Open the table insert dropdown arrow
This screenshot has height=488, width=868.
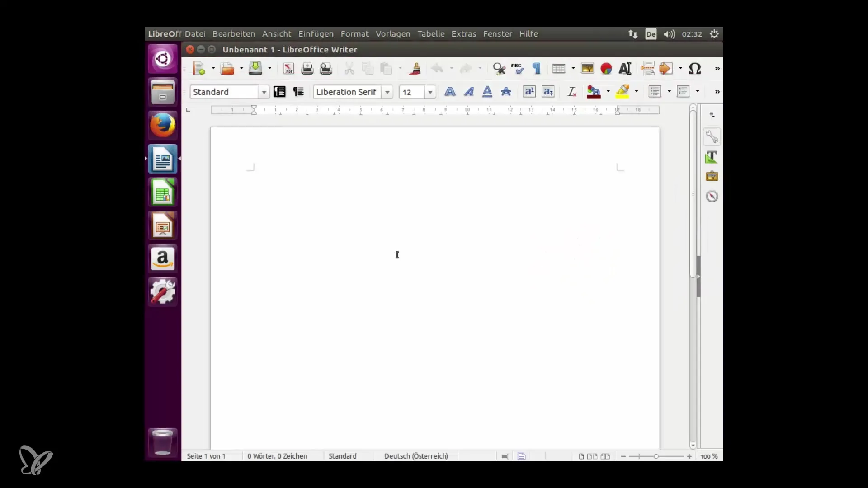573,69
